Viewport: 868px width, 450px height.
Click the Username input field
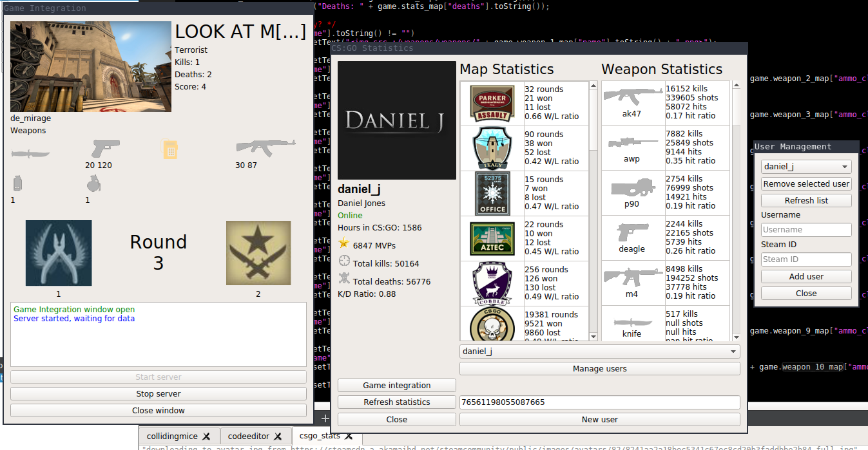tap(806, 230)
